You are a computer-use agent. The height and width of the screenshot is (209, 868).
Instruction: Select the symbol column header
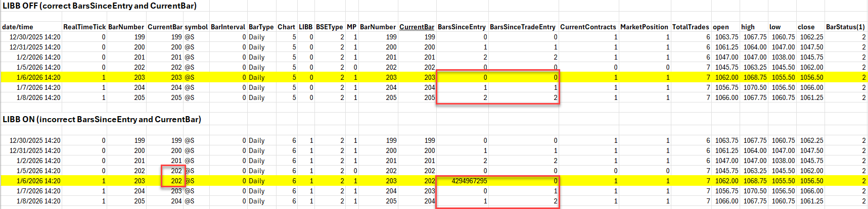point(196,27)
